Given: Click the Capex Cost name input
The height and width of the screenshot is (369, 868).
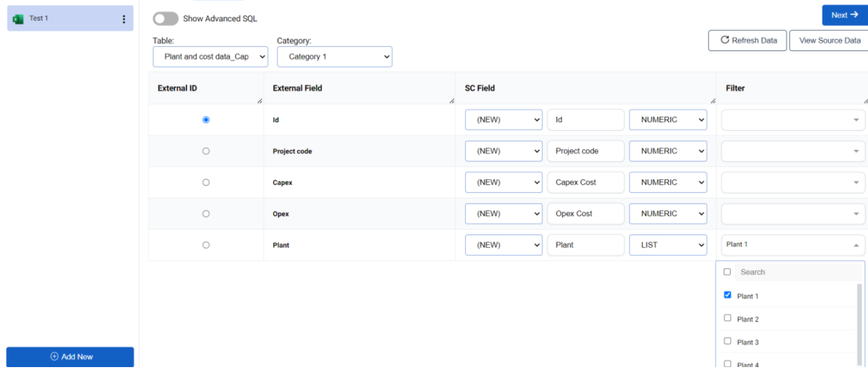Looking at the screenshot, I should pos(586,182).
